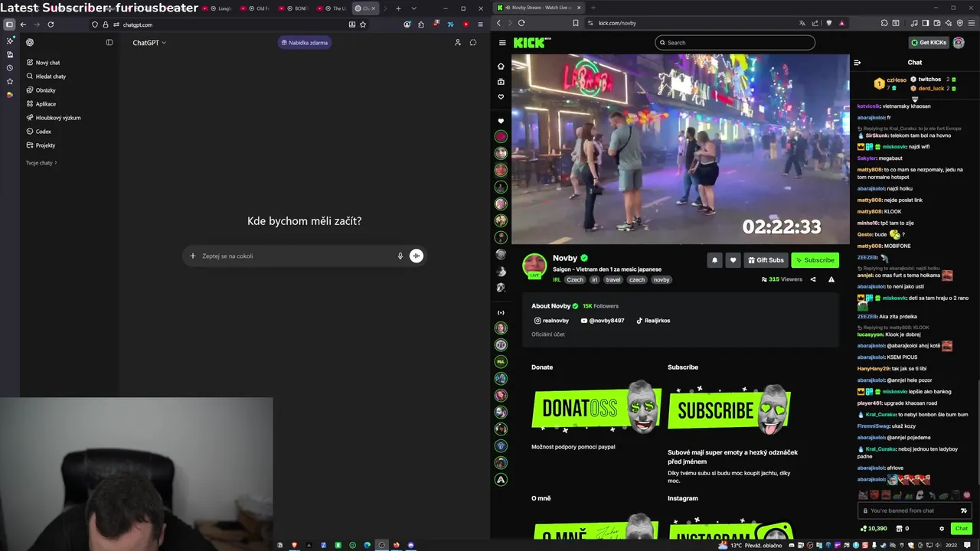Click the Get KICKs button
The width and height of the screenshot is (980, 551).
[928, 43]
